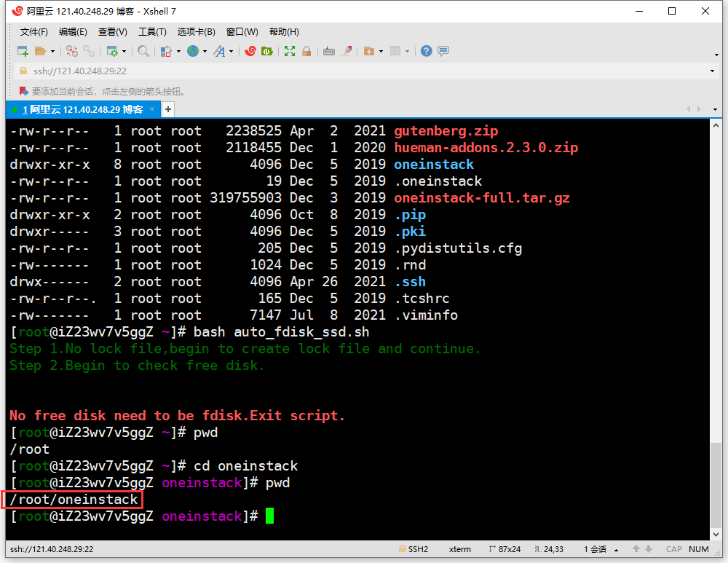The height and width of the screenshot is (563, 728).
Task: Expand the Open folder dropdown arrow
Action: (x=52, y=52)
